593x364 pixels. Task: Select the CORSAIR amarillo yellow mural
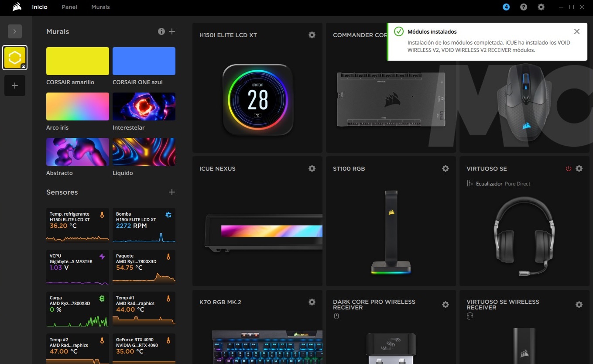pyautogui.click(x=78, y=61)
